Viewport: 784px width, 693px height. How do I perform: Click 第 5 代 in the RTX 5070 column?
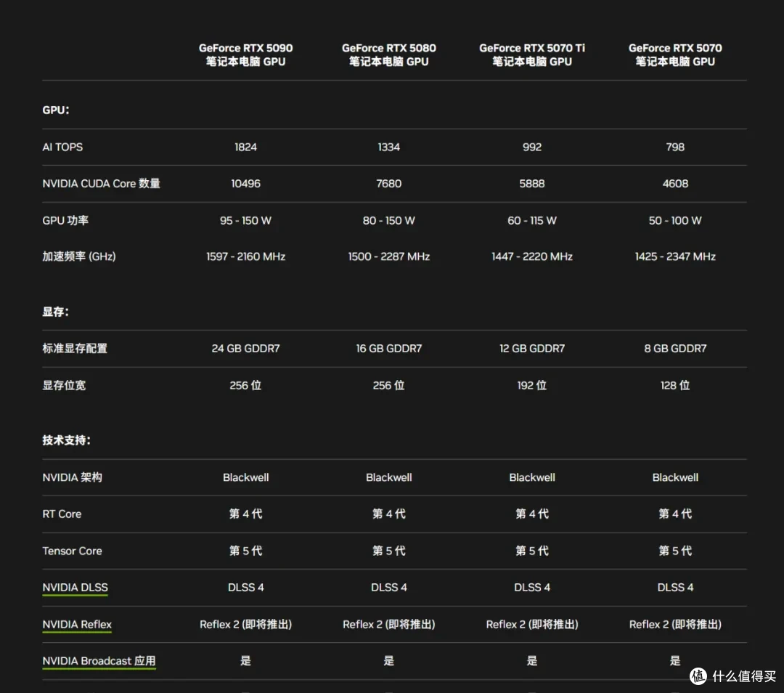coord(675,551)
